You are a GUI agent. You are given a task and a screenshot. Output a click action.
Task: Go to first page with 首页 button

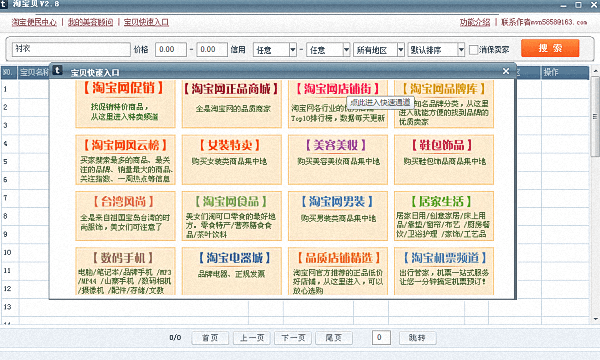tap(210, 338)
